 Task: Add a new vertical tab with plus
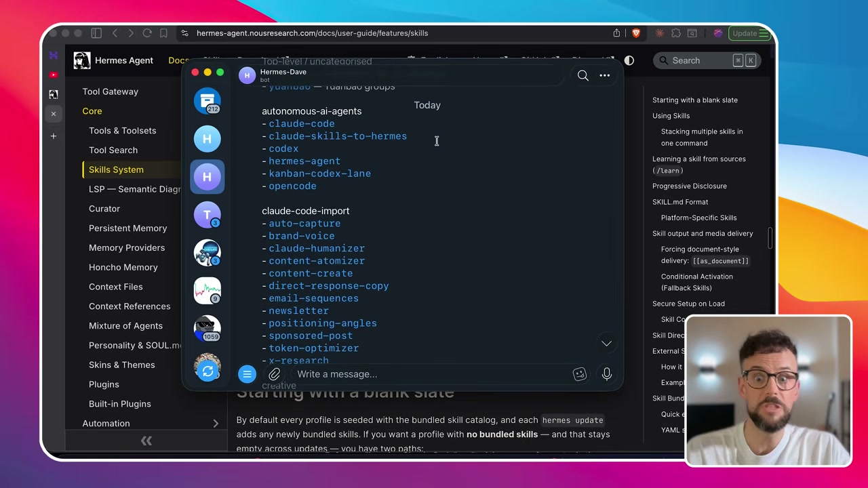tap(54, 136)
